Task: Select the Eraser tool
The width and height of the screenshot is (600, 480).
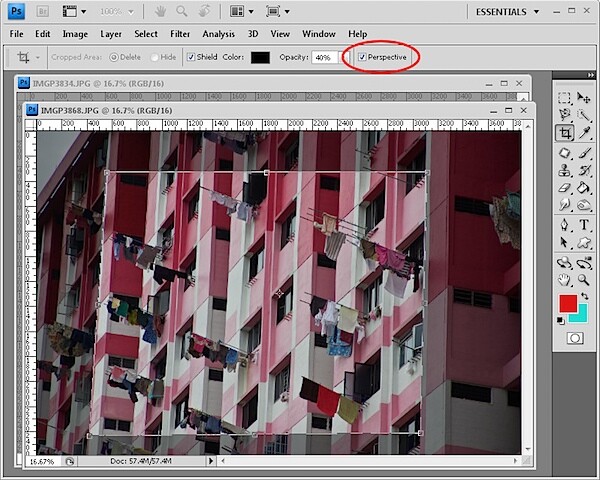Action: tap(564, 188)
